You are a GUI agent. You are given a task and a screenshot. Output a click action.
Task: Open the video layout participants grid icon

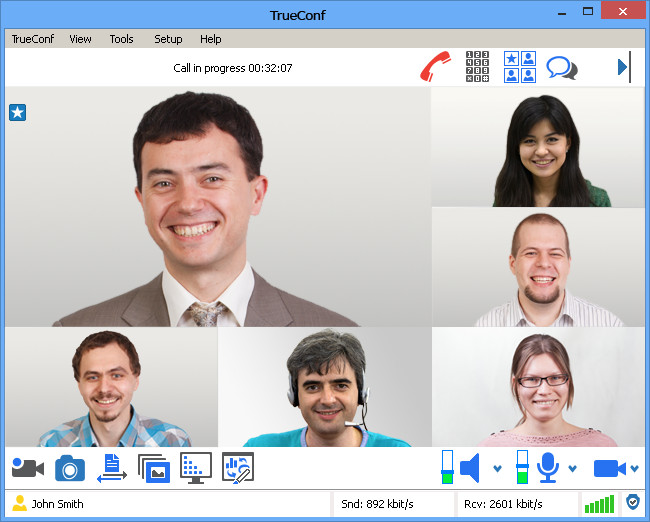[520, 67]
